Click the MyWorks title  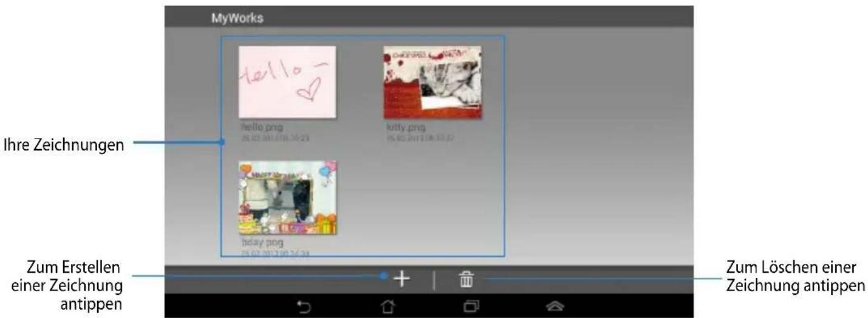(x=237, y=18)
